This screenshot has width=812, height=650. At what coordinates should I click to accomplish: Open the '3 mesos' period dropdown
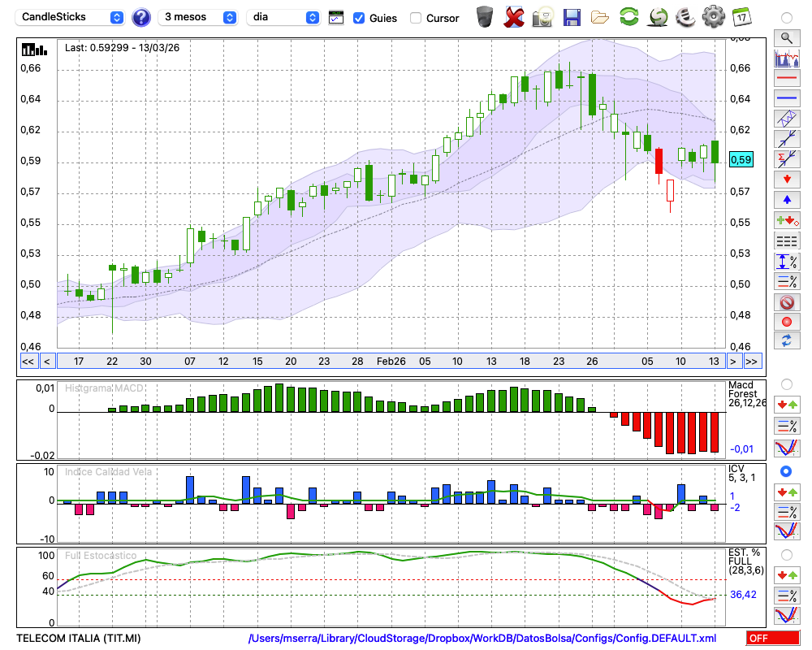(x=199, y=17)
